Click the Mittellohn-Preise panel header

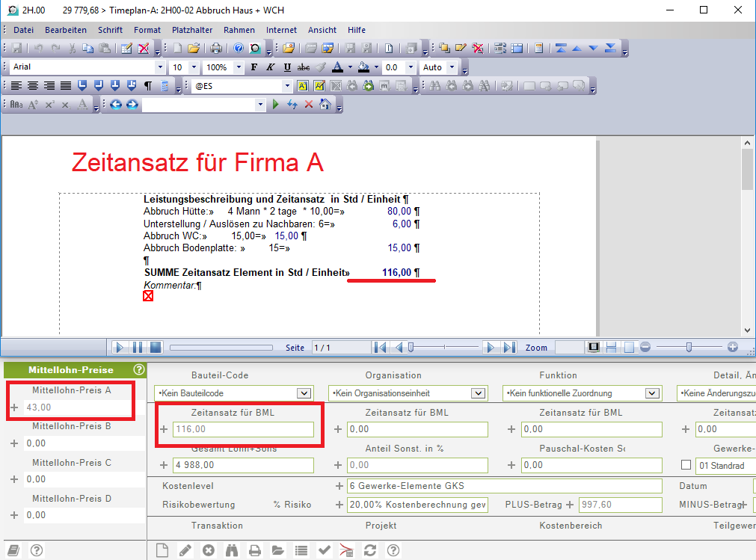coord(71,369)
